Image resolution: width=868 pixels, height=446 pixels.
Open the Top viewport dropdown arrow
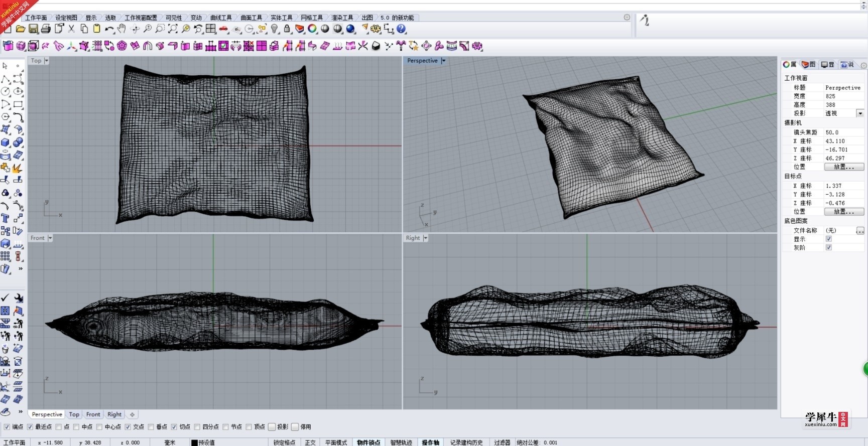pyautogui.click(x=46, y=61)
